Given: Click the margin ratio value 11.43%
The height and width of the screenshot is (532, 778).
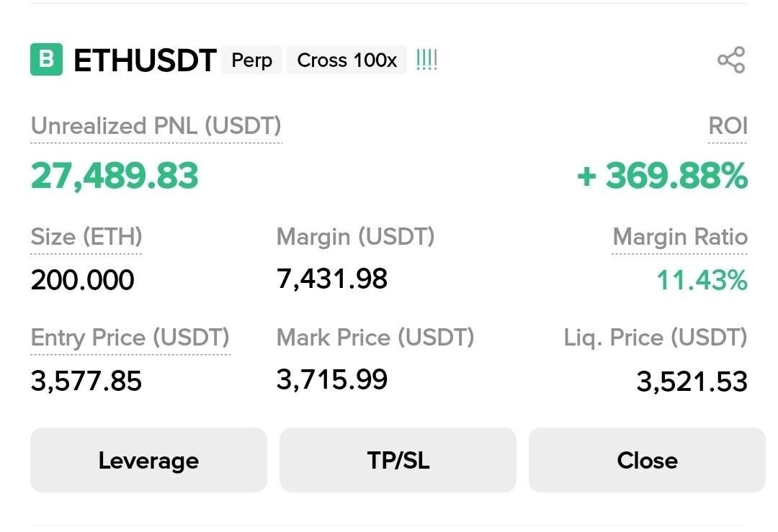Looking at the screenshot, I should point(702,279).
